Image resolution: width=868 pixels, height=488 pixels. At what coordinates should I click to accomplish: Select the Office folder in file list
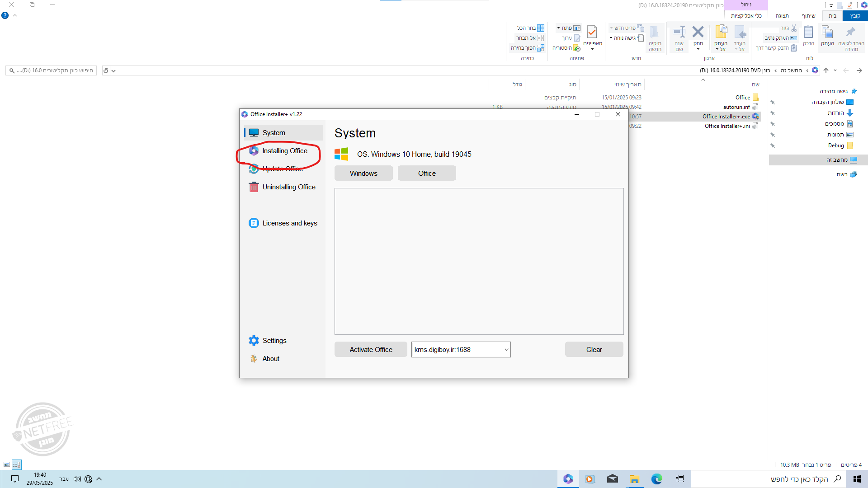[x=742, y=98]
